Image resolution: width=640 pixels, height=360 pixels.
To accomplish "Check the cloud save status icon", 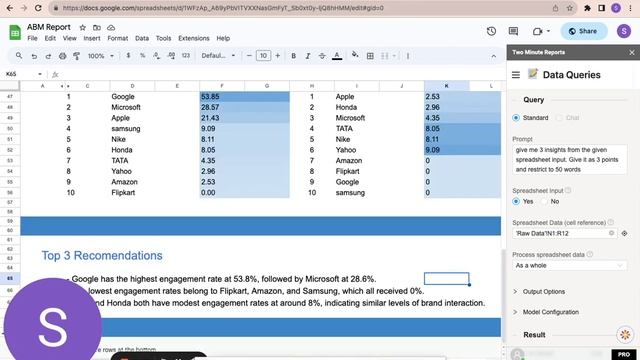I will 111,27.
